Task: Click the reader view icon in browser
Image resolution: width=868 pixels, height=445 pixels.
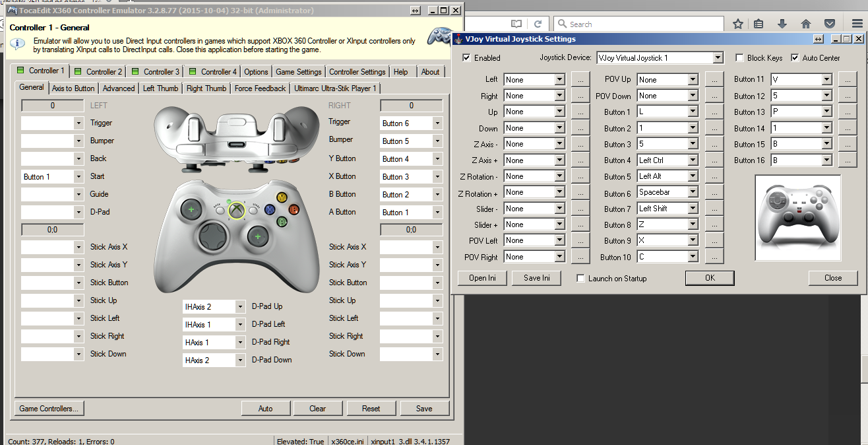Action: 517,24
